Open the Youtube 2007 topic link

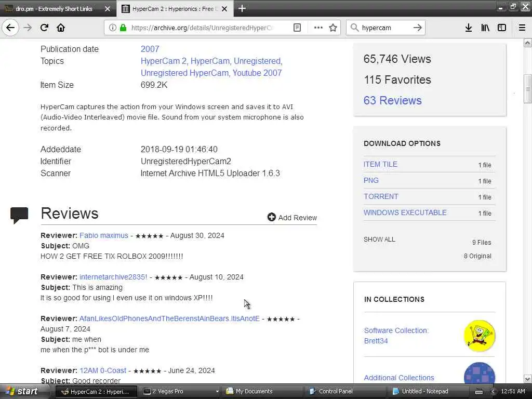257,73
